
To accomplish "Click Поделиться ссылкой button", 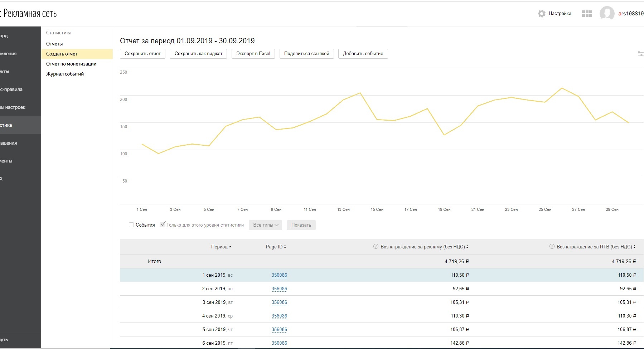I will click(306, 54).
